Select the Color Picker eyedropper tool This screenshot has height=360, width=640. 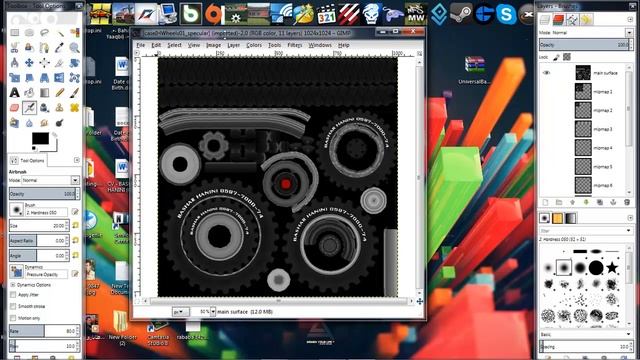coord(60,48)
